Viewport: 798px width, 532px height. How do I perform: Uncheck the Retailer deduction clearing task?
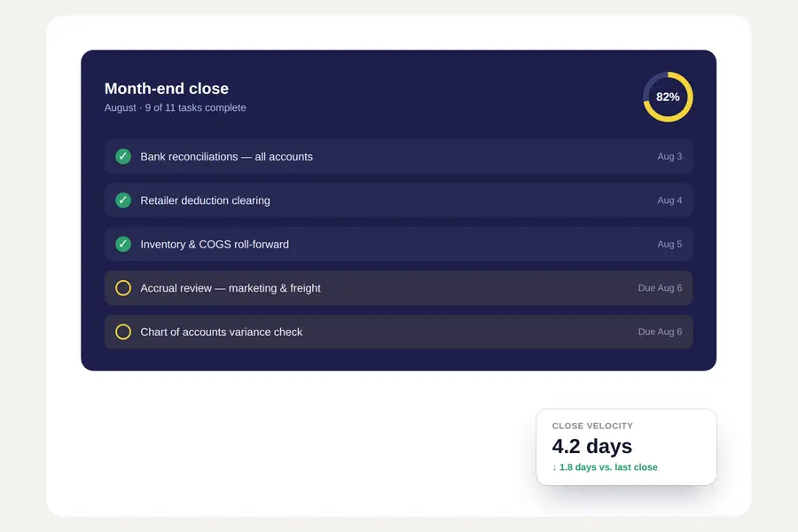pos(123,200)
